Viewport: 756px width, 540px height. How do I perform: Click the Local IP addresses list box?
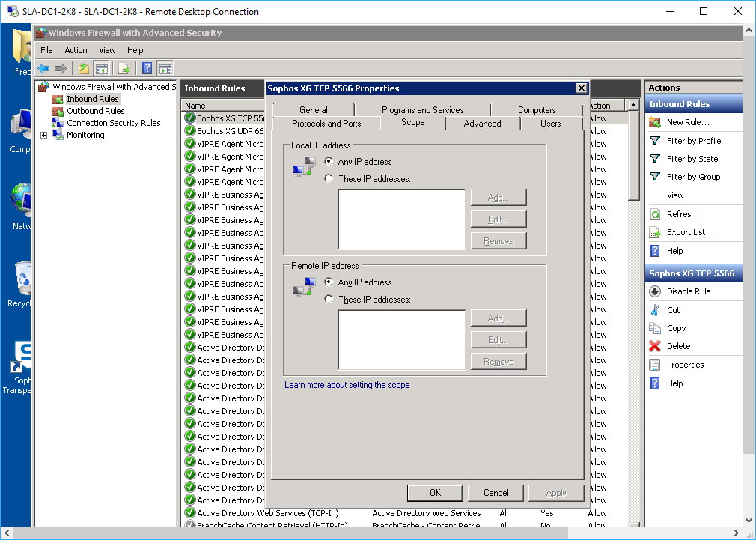coord(402,219)
